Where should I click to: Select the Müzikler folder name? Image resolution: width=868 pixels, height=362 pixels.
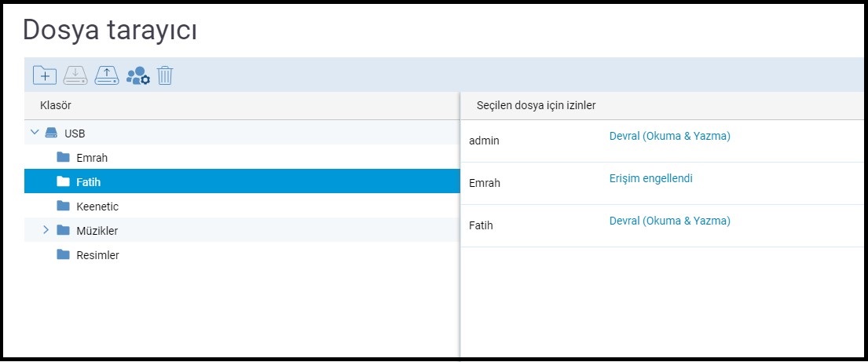[x=97, y=231]
